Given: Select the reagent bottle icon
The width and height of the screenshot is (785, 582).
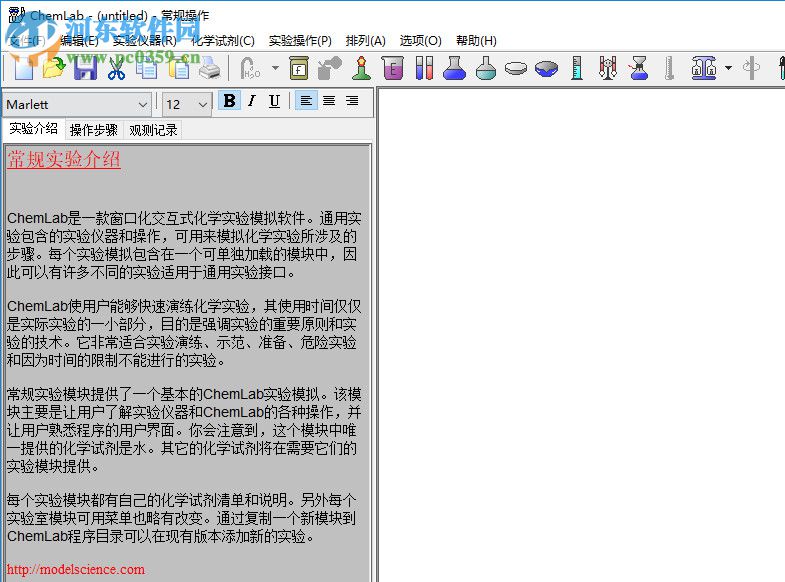Looking at the screenshot, I should (299, 69).
